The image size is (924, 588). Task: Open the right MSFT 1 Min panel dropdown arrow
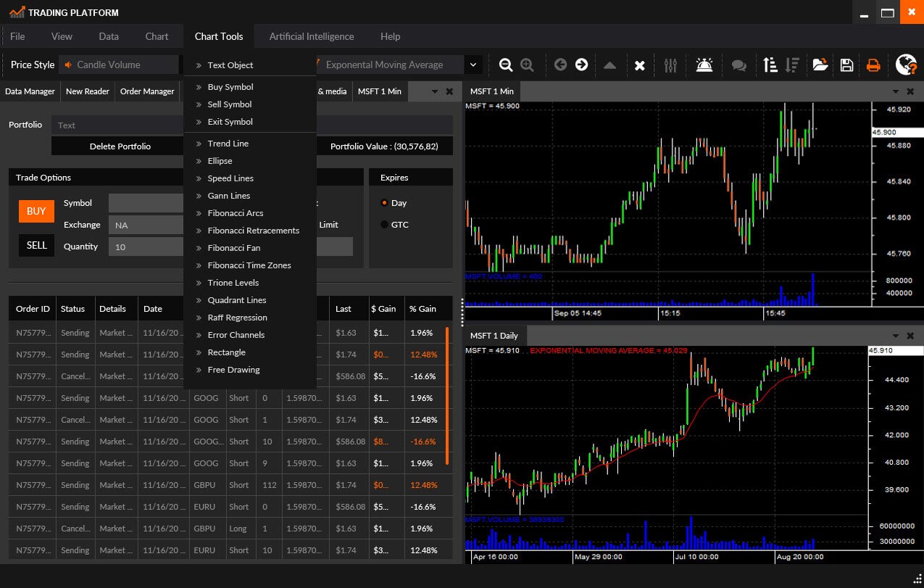click(896, 91)
